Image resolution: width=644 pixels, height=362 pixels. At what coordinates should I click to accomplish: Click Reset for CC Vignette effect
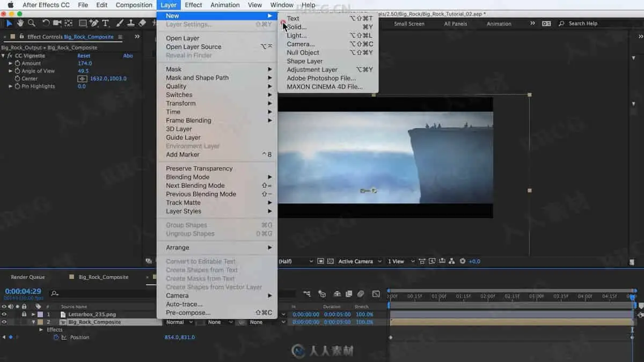click(84, 56)
